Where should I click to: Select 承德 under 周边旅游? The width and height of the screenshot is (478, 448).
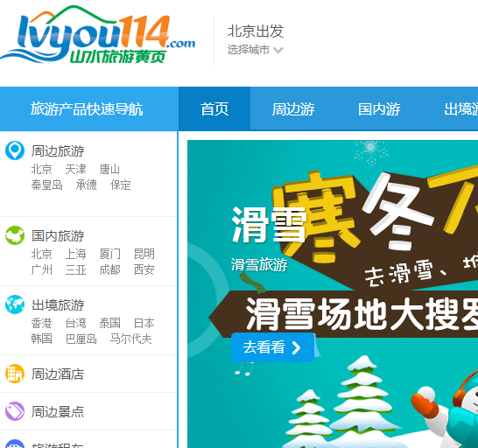click(x=87, y=185)
